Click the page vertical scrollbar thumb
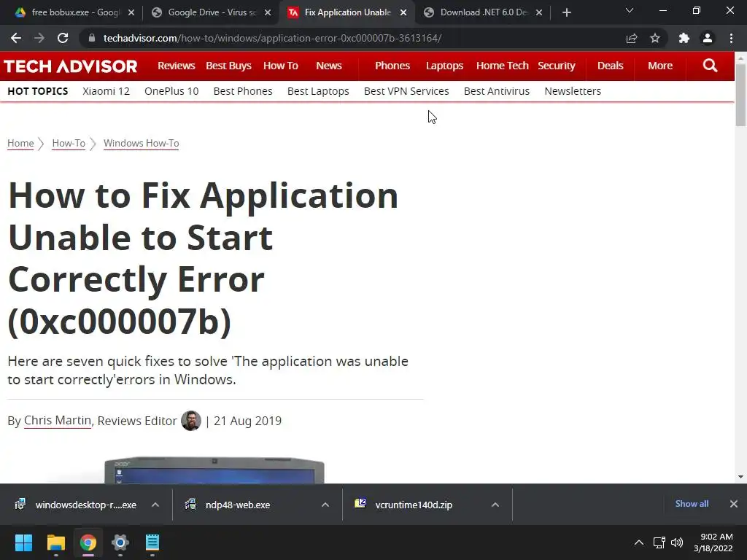Screen dimensions: 747x560 (x=740, y=94)
